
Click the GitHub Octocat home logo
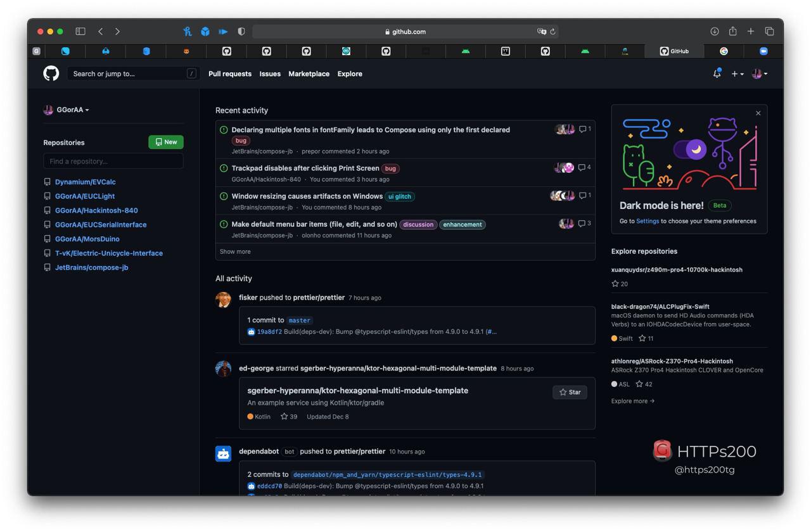[x=51, y=73]
